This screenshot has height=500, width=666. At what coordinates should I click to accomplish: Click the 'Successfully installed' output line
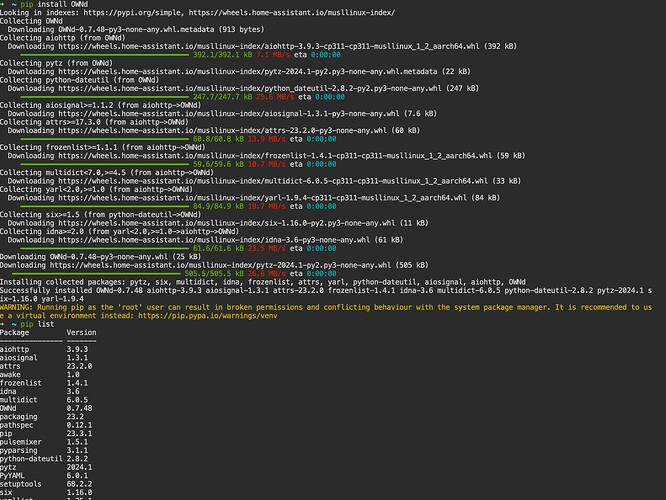point(326,295)
